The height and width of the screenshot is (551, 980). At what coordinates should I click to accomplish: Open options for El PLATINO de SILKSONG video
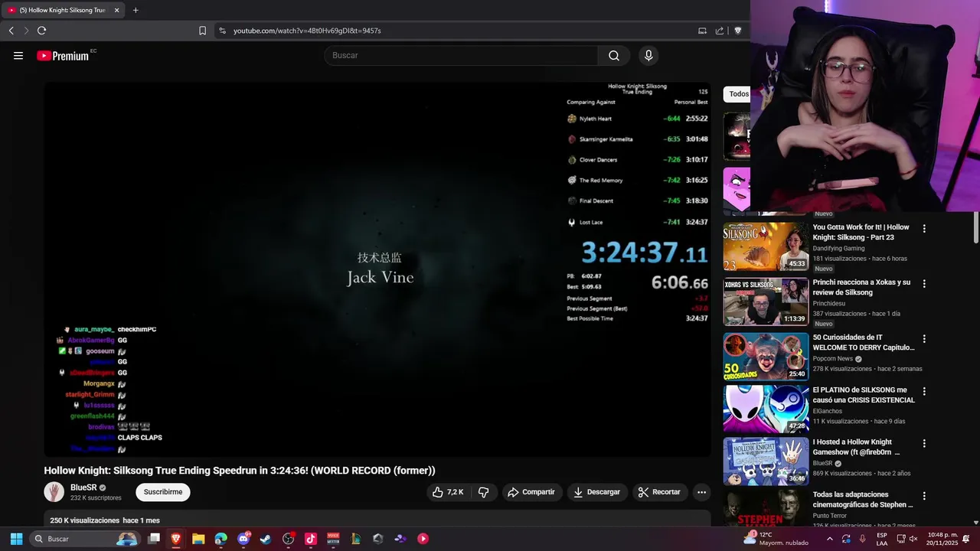[924, 391]
